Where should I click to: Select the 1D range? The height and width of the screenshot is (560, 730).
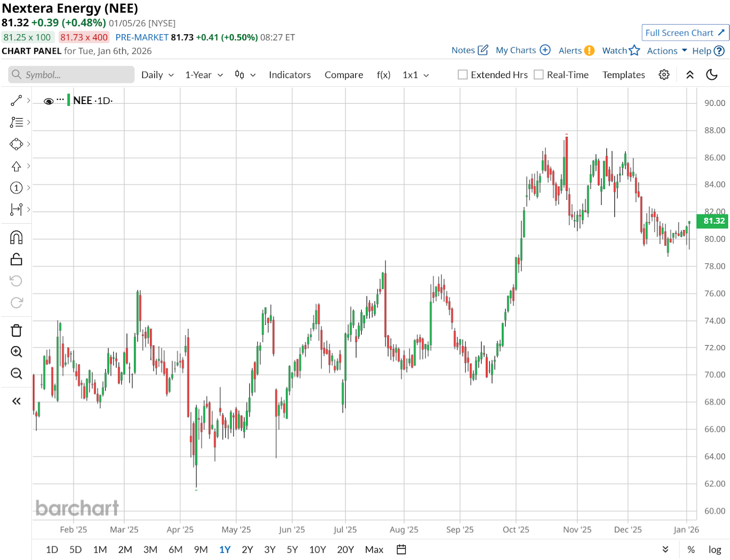coord(52,550)
